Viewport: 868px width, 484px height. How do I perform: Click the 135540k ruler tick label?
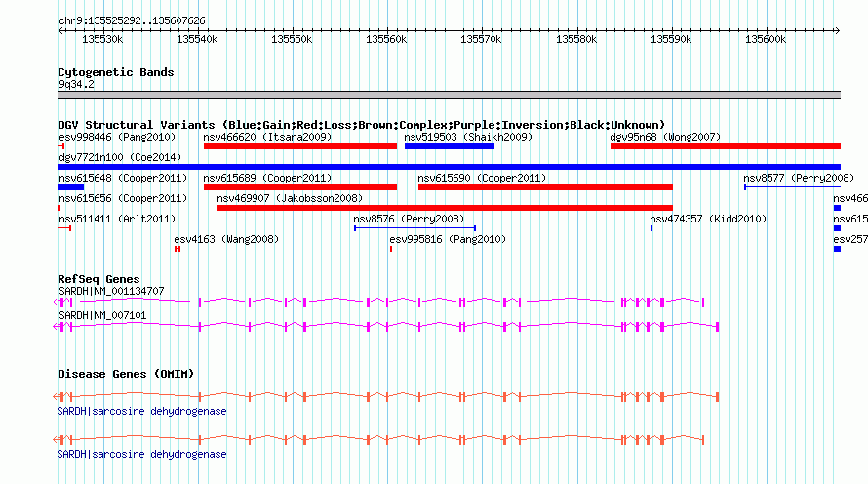[x=197, y=39]
